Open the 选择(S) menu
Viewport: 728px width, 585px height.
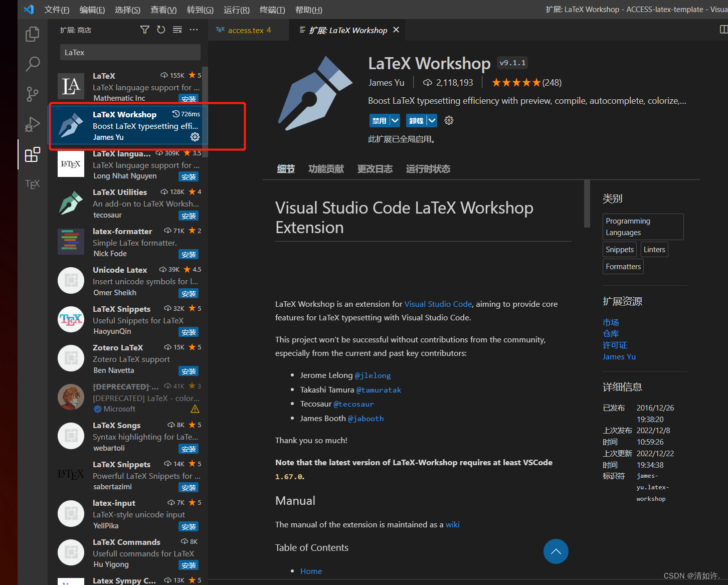pyautogui.click(x=127, y=10)
